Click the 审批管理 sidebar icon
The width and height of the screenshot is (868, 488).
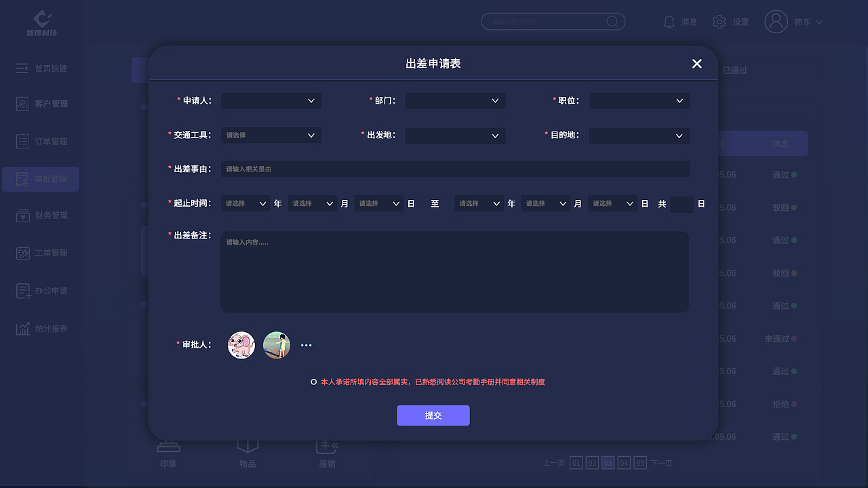coord(22,179)
